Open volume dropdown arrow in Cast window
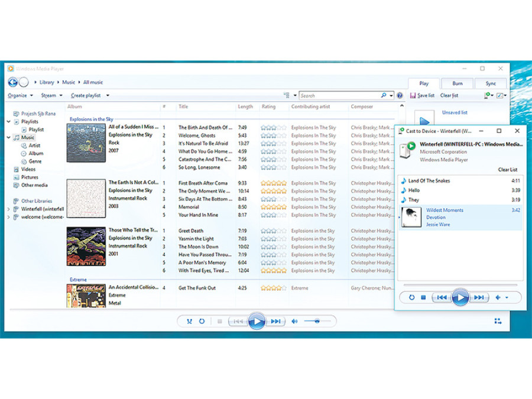Viewport: 532px width, 399px height. coord(507,297)
